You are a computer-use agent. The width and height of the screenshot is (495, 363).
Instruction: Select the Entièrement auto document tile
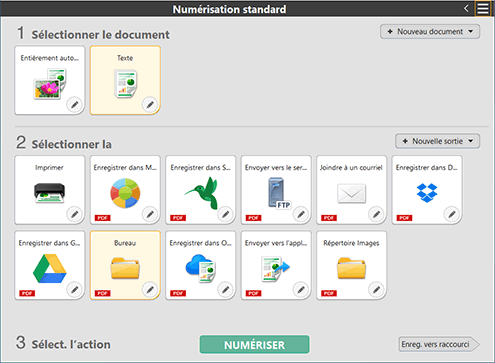coord(49,80)
